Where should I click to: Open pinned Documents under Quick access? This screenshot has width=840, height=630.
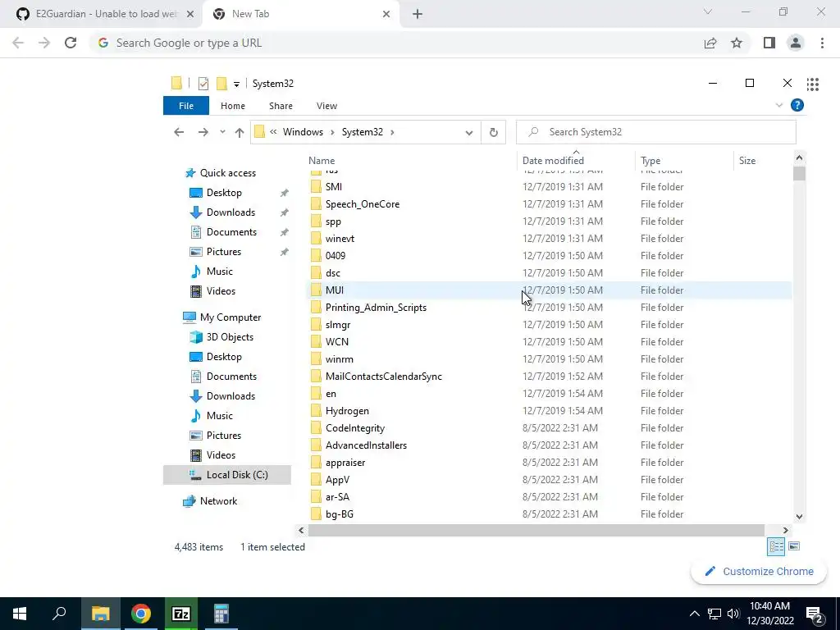231,232
